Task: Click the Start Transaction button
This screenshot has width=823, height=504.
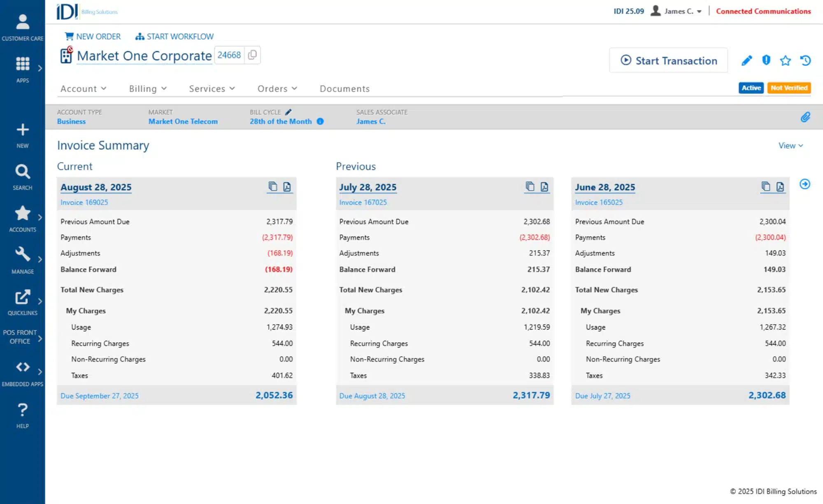Action: 668,60
